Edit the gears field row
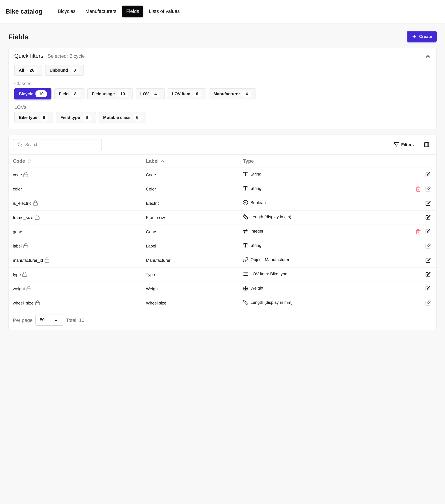Screen dimensions: 445x504 428,232
